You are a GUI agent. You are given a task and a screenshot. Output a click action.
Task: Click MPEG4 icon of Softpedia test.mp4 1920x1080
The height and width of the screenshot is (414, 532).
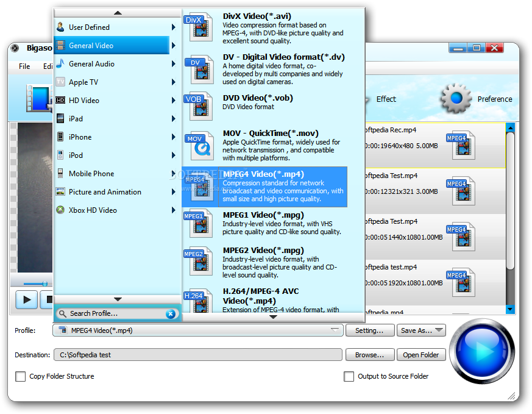pyautogui.click(x=461, y=282)
